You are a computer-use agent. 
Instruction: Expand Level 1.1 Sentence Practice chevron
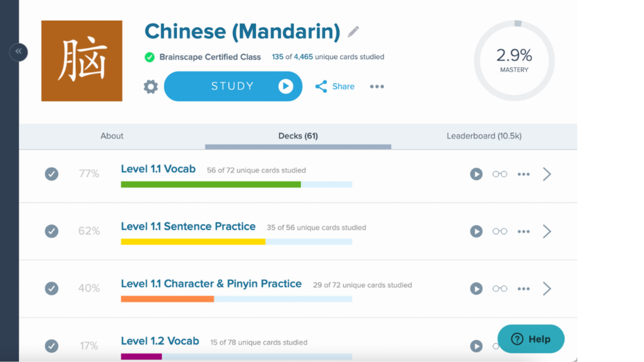(547, 231)
